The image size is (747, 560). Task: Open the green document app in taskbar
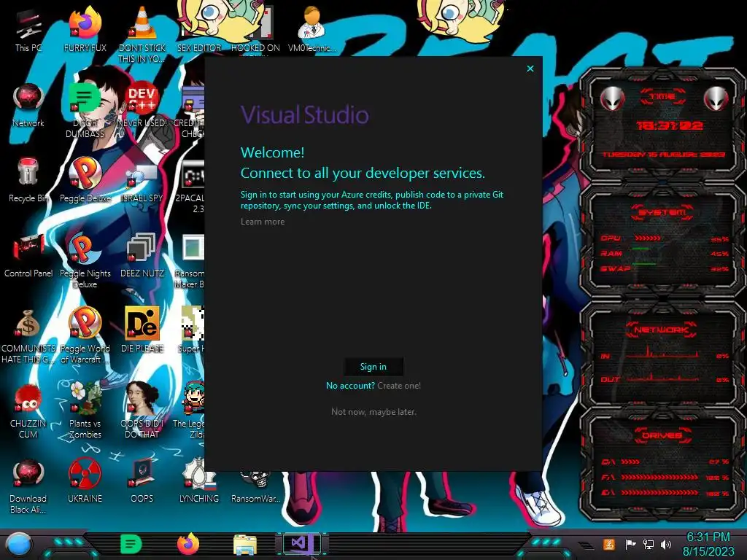(x=131, y=544)
